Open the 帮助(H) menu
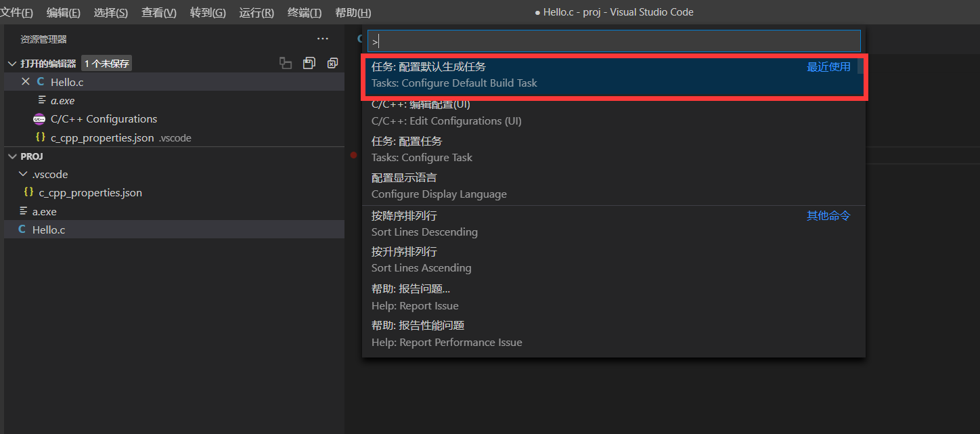The image size is (980, 434). coord(353,13)
